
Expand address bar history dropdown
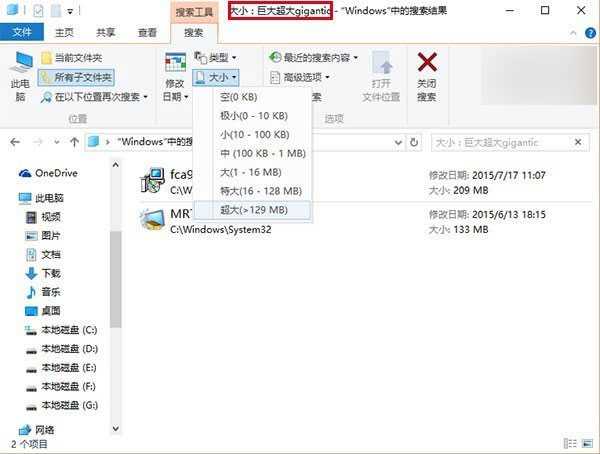pos(398,143)
